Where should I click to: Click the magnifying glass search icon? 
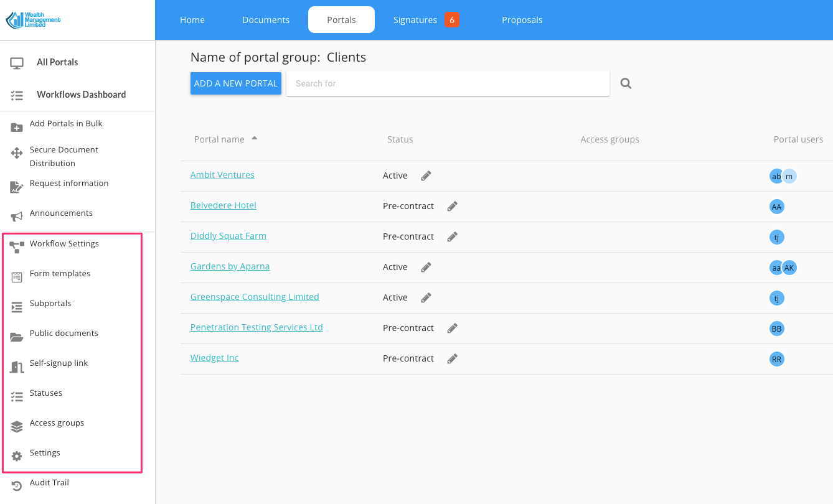626,83
